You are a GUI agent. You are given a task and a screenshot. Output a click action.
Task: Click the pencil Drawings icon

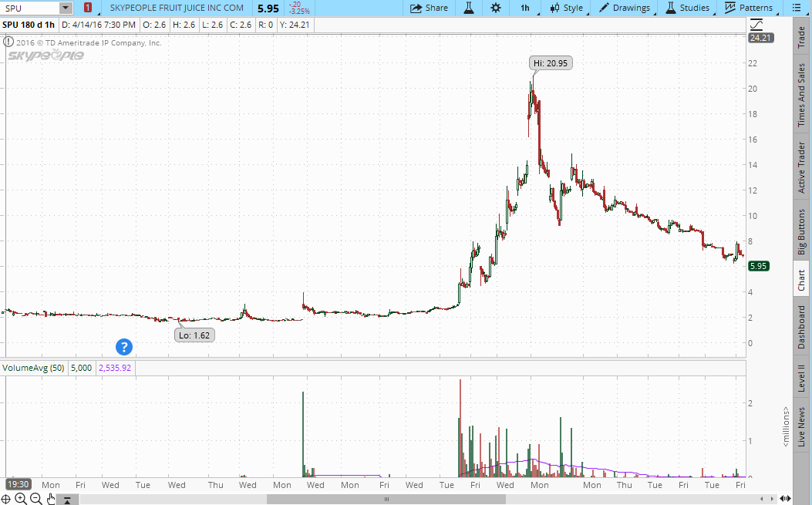[x=604, y=8]
